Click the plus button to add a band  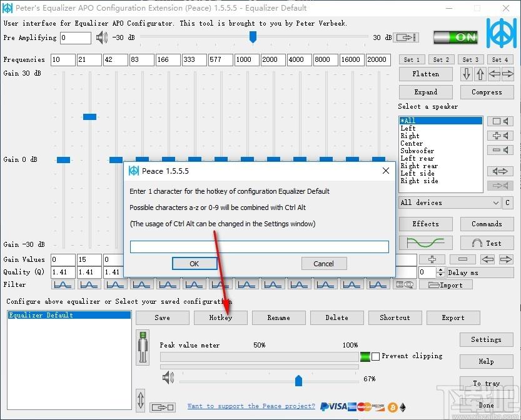click(432, 259)
